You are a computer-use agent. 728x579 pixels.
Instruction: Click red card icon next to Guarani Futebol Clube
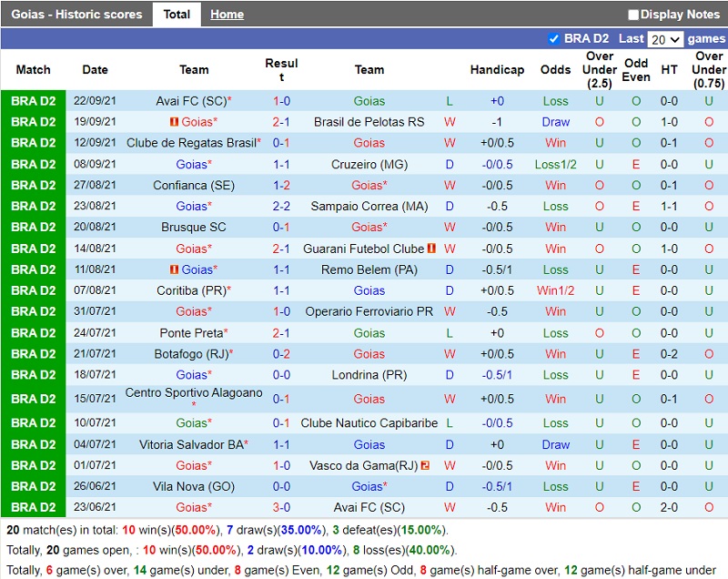(x=431, y=249)
